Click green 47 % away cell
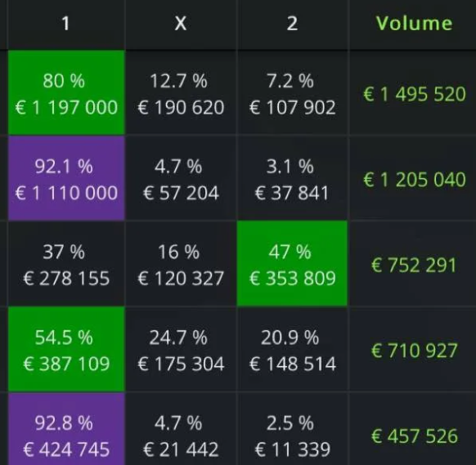Image resolution: width=476 pixels, height=465 pixels. point(292,264)
